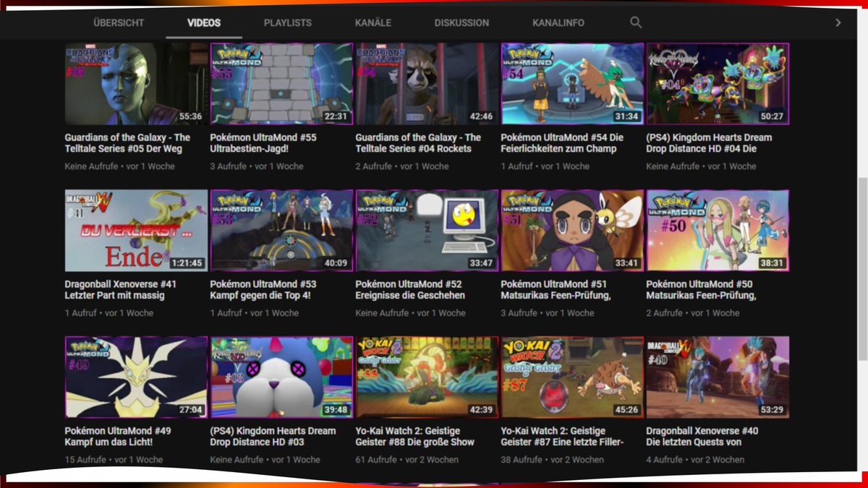Switch to the KANALINFO tab

pyautogui.click(x=558, y=23)
